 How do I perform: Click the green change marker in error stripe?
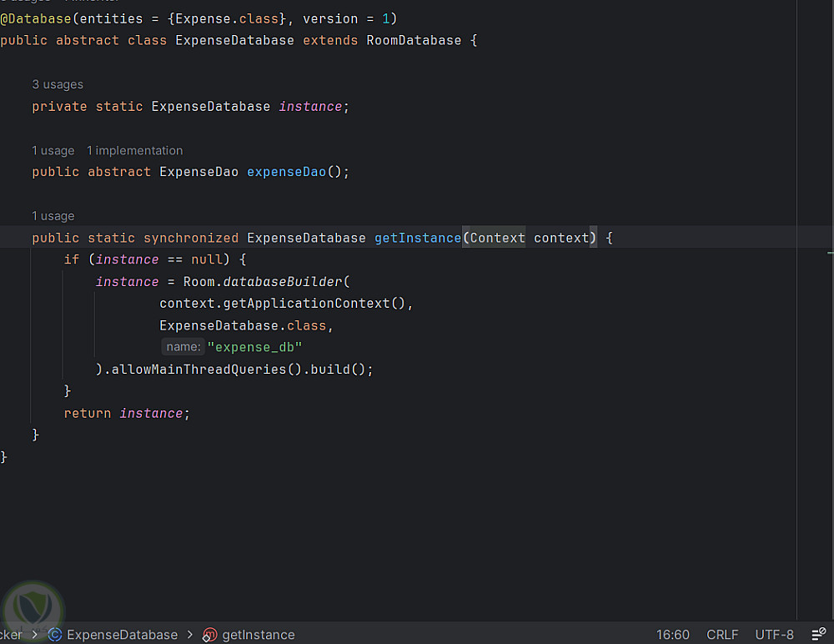click(x=830, y=253)
